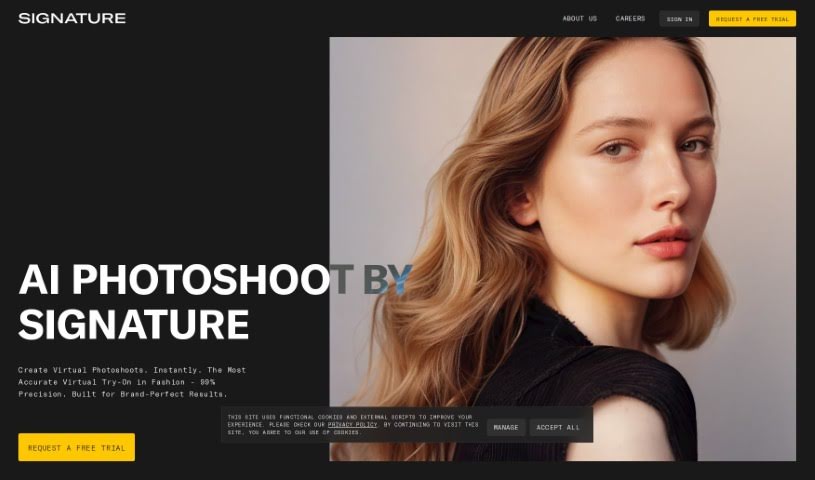The width and height of the screenshot is (815, 480).
Task: Click the Sign In button
Action: 679,19
